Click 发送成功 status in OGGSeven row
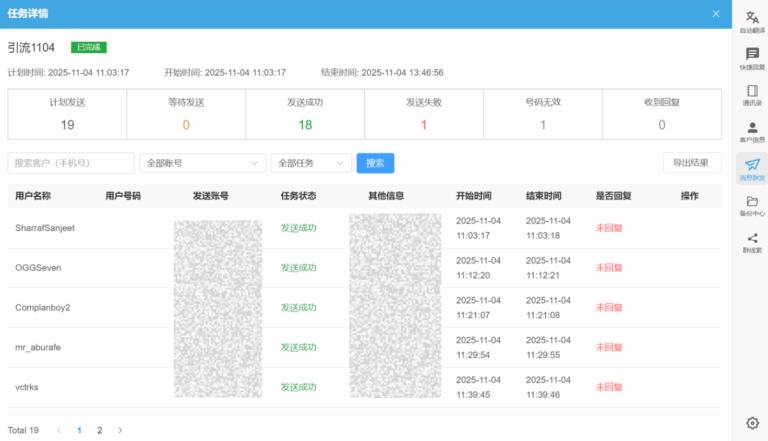The width and height of the screenshot is (768, 441). click(298, 268)
